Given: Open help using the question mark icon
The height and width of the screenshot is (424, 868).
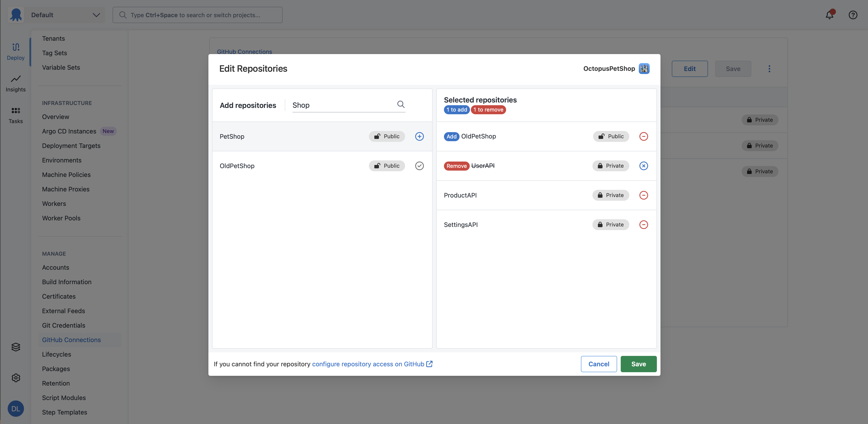Looking at the screenshot, I should (x=853, y=15).
